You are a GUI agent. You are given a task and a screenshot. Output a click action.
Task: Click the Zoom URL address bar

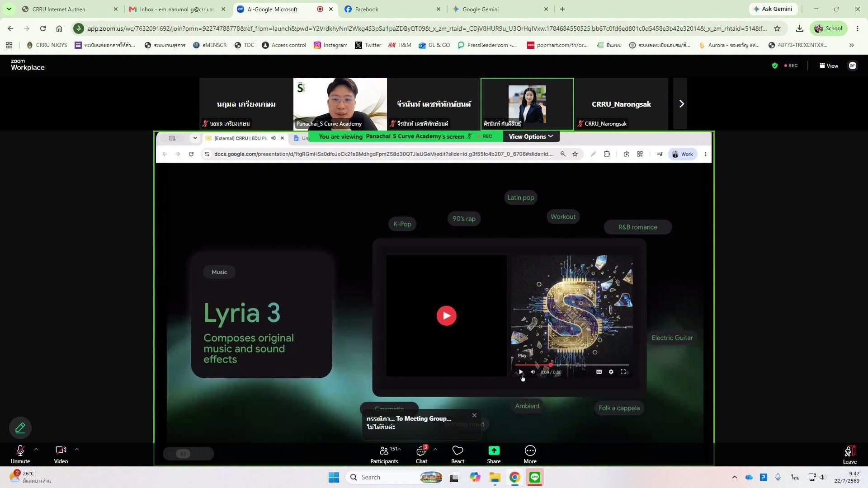click(427, 28)
